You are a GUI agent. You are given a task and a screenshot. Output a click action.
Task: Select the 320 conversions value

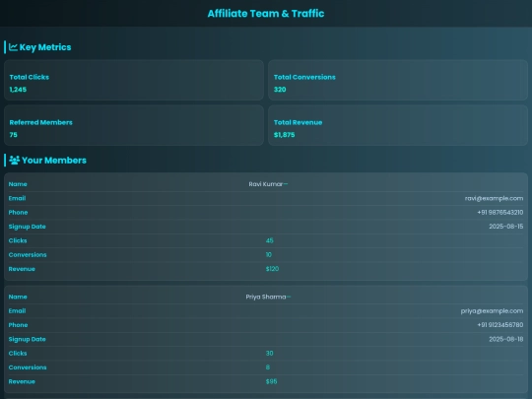(x=280, y=90)
